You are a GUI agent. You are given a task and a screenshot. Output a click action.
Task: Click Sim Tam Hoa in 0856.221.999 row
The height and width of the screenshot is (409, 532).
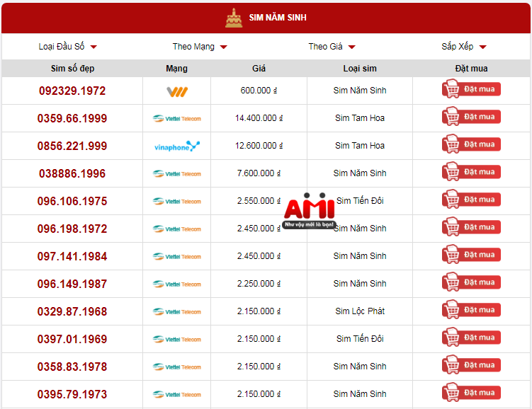click(360, 146)
